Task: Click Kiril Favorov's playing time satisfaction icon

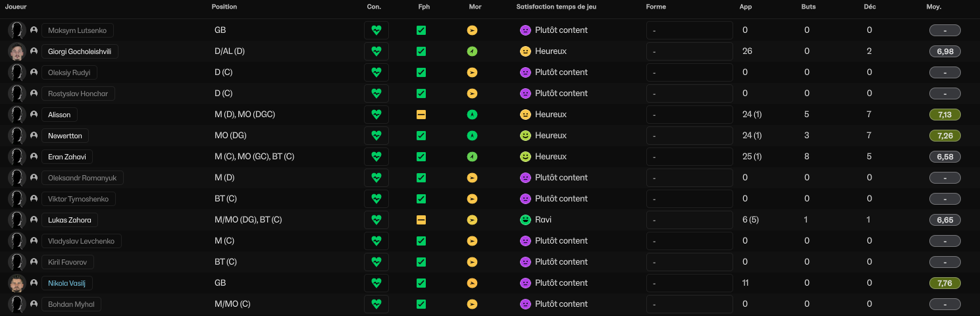Action: point(525,262)
